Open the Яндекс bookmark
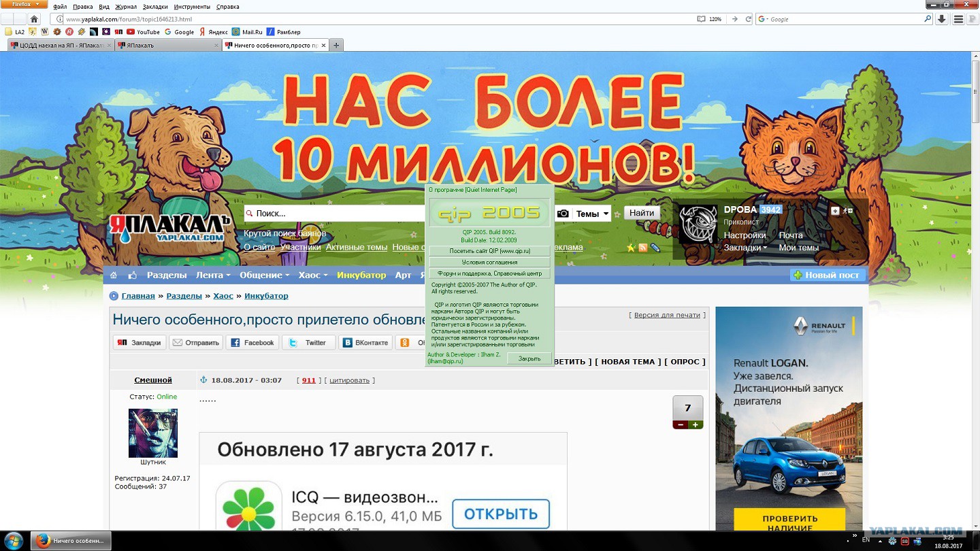 pyautogui.click(x=213, y=32)
